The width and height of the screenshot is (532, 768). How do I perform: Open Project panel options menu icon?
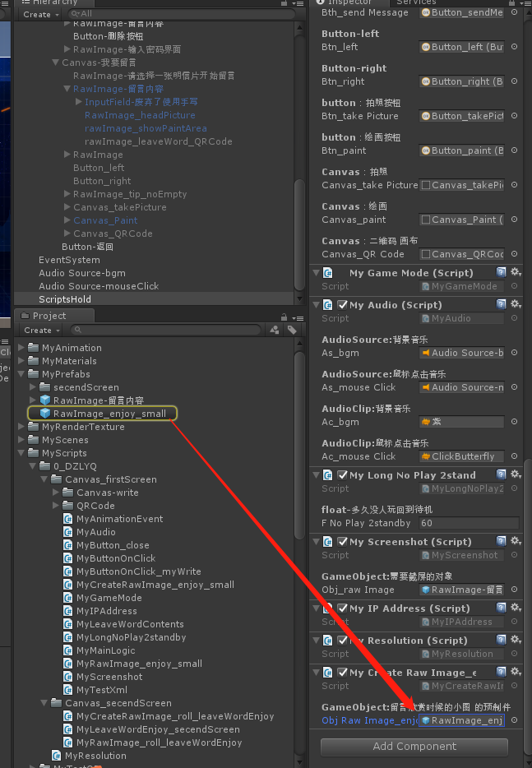(x=298, y=318)
